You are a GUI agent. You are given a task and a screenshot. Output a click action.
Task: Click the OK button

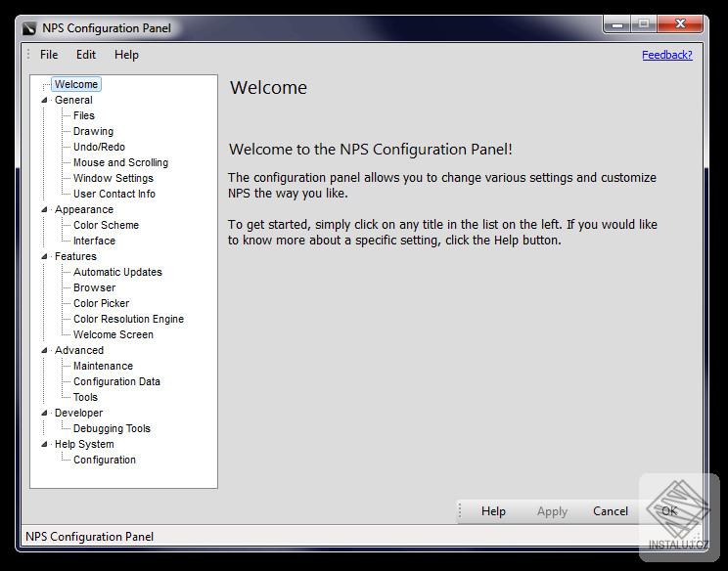[x=669, y=511]
